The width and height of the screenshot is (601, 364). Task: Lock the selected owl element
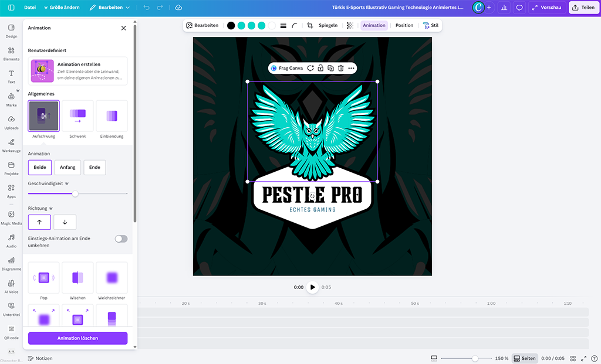pos(320,68)
